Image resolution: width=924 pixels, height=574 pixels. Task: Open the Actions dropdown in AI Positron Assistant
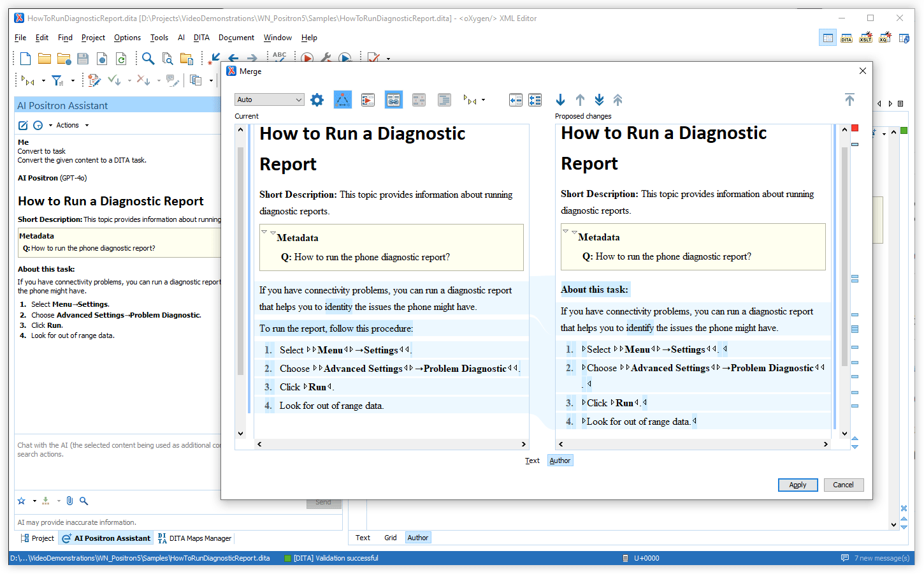point(72,125)
